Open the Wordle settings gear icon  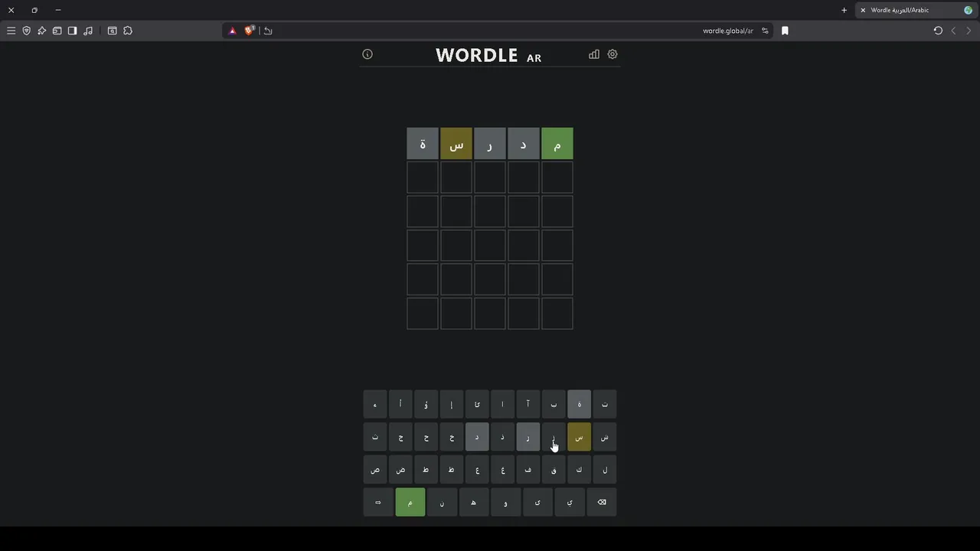click(612, 54)
